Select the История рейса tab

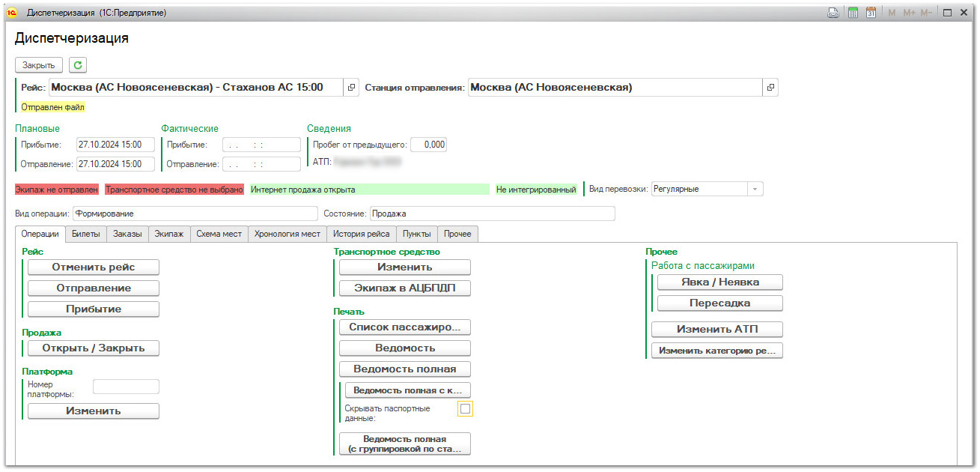362,234
